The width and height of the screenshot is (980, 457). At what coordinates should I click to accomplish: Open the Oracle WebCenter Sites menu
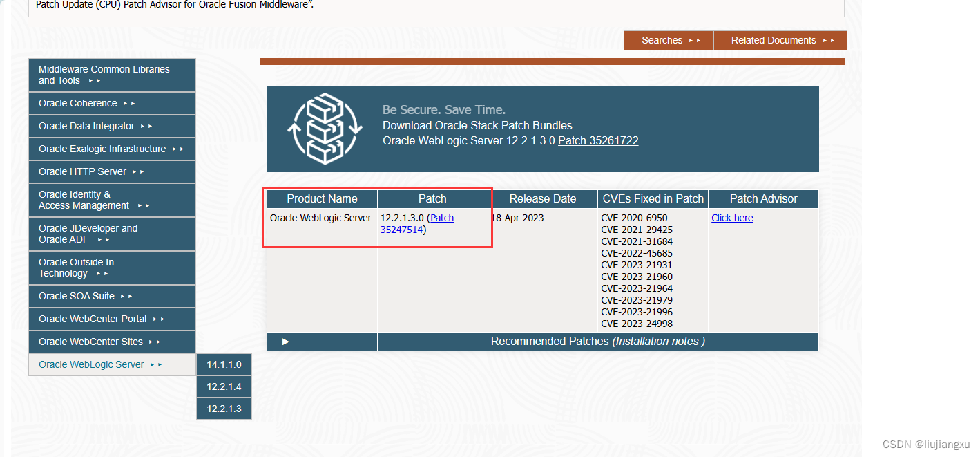[112, 342]
